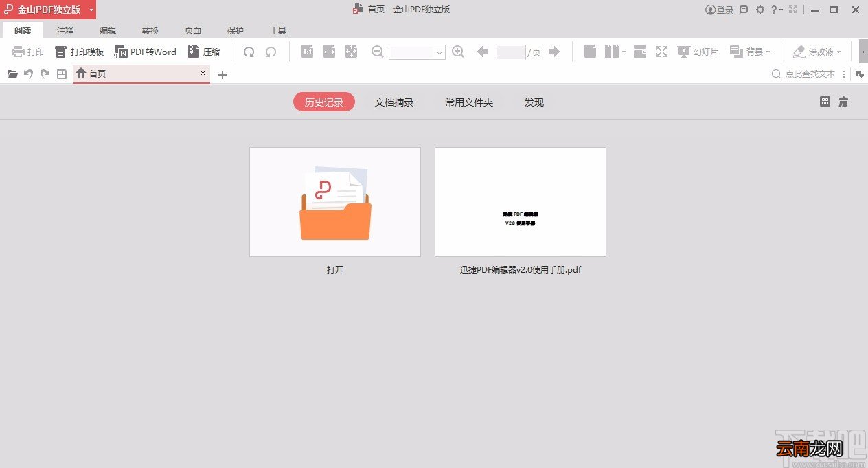Open the feedback message icon in the title bar
Image resolution: width=868 pixels, height=468 pixels.
[x=744, y=10]
